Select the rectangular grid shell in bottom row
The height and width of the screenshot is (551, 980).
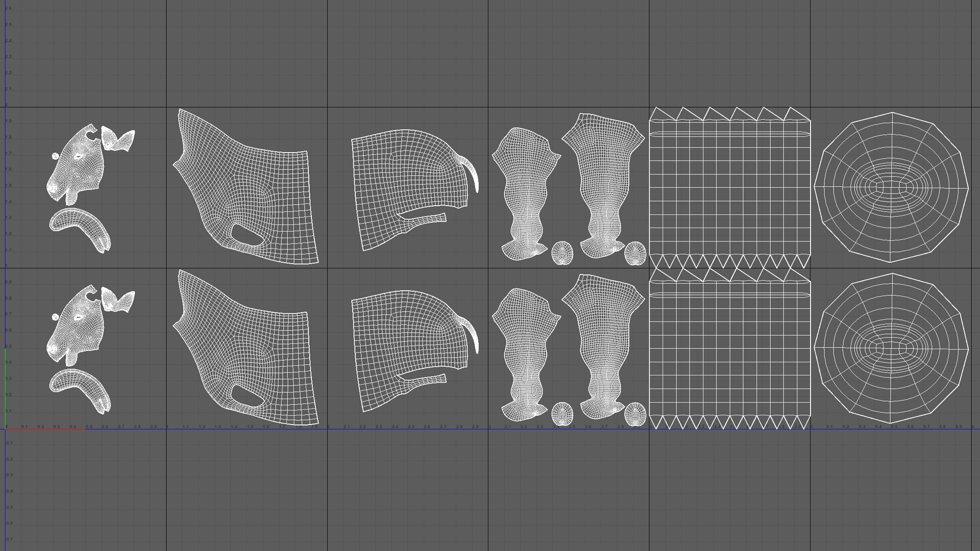point(729,349)
